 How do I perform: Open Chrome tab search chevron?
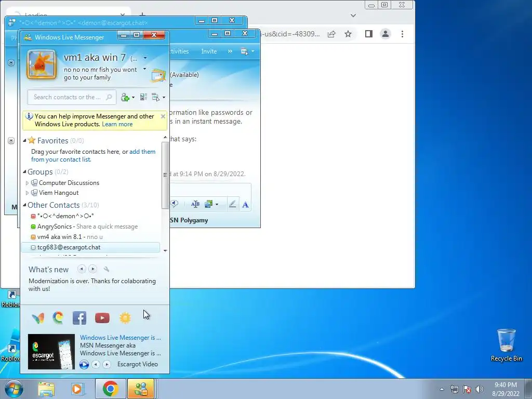point(353,15)
